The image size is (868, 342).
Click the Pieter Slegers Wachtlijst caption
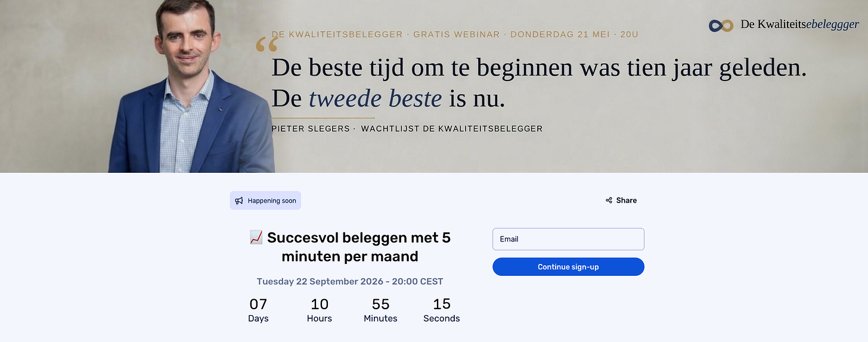(407, 129)
